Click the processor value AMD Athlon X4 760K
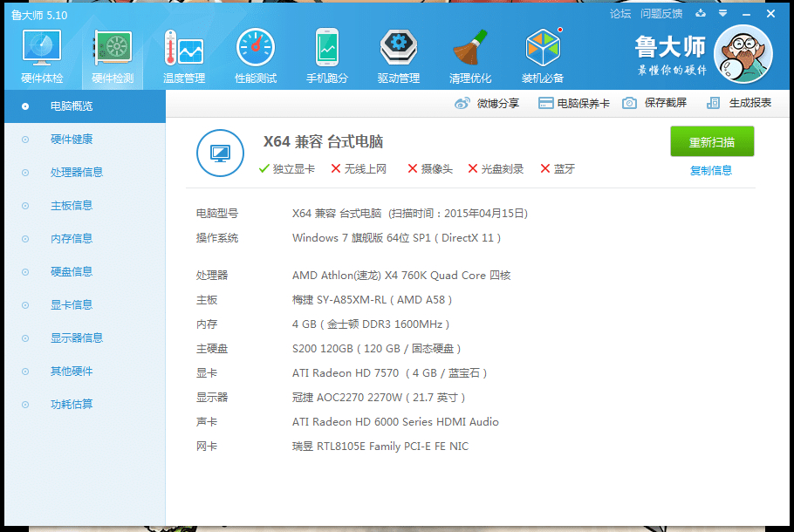794x532 pixels. [401, 276]
